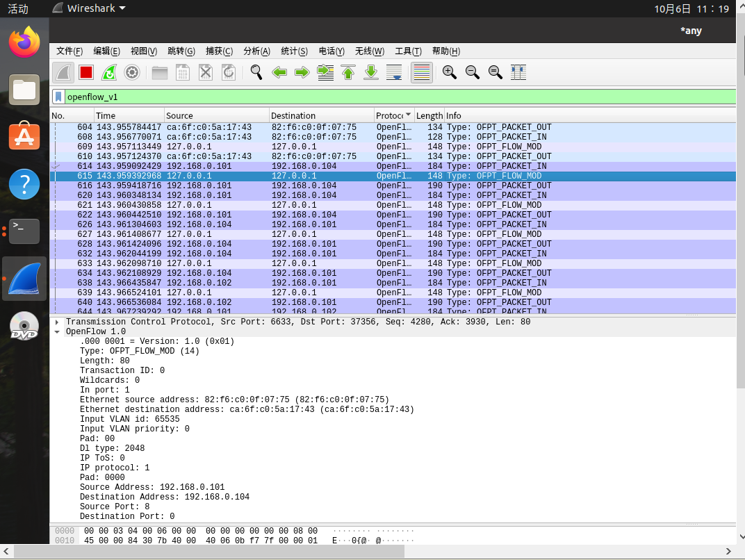Open the 编辑(E) menu
The width and height of the screenshot is (745, 560).
(x=106, y=51)
